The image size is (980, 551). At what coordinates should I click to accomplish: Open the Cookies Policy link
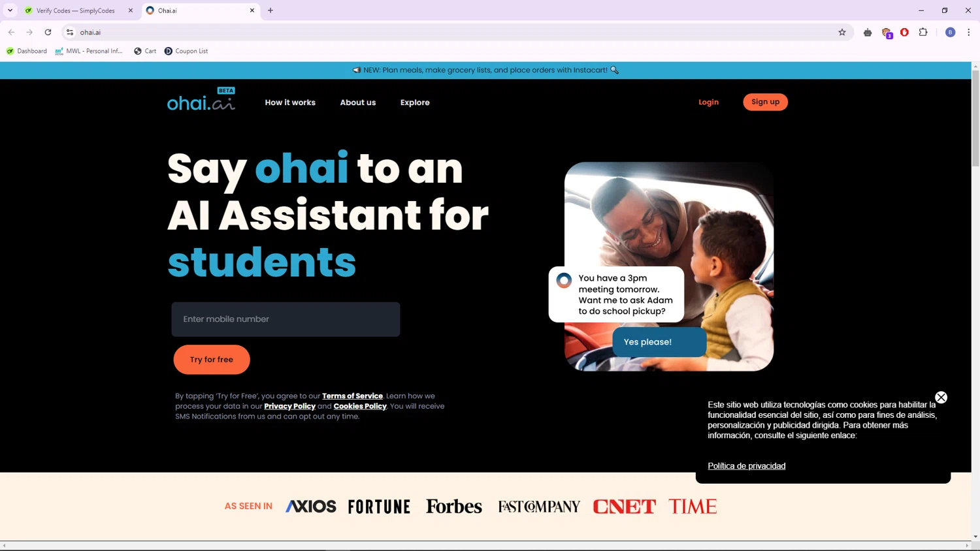pos(360,406)
